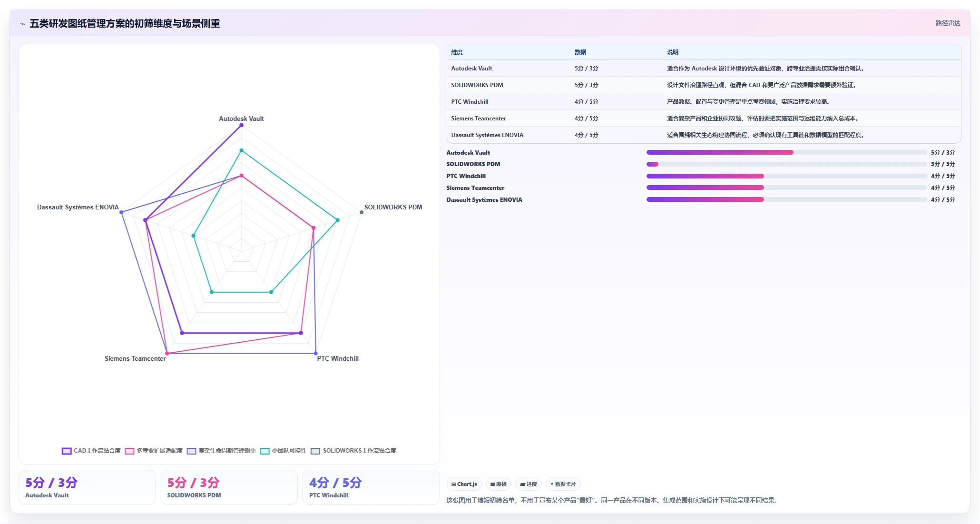The height and width of the screenshot is (524, 980).
Task: Click the 数据卡片 tag chip
Action: point(563,484)
